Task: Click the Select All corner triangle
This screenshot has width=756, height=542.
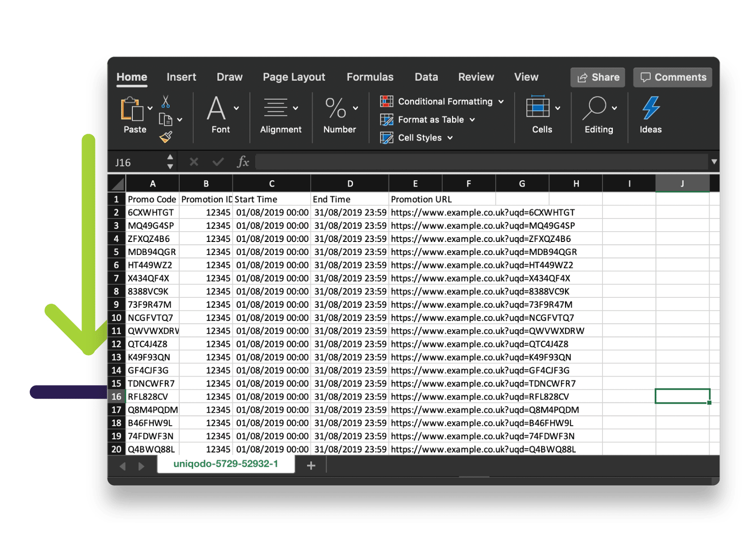Action: [x=117, y=183]
